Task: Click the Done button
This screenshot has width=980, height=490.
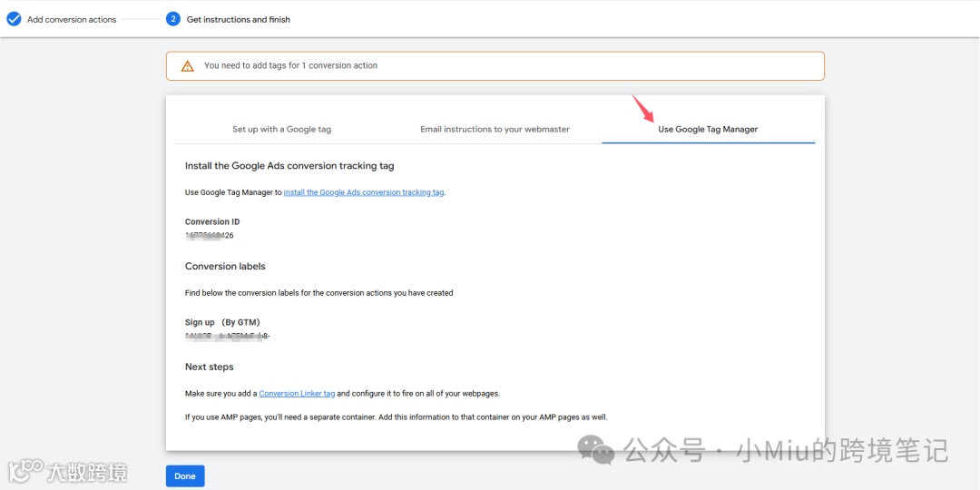Action: coord(185,476)
